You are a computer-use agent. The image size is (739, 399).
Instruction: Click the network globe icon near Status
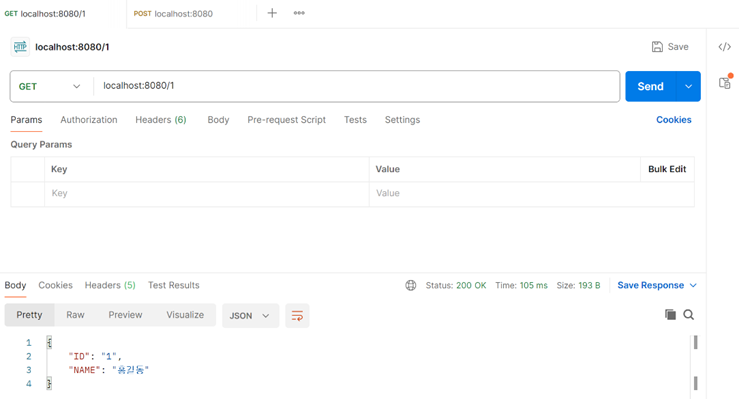(x=411, y=285)
